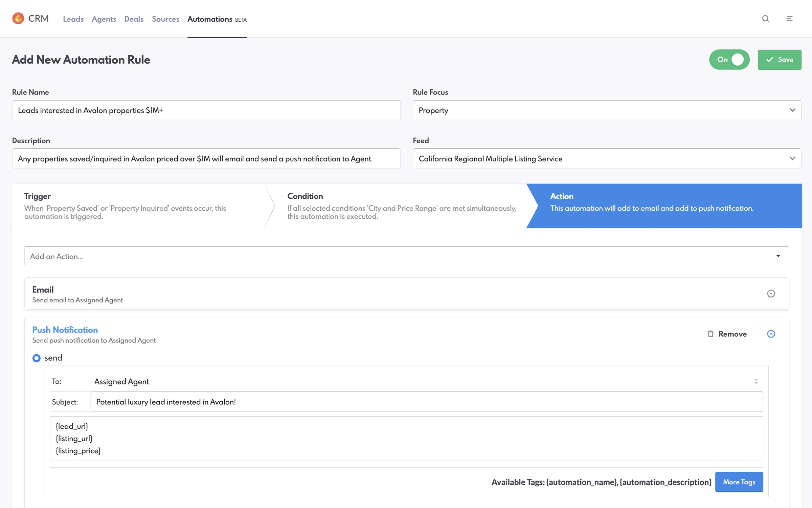
Task: Click the Available Tags text
Action: 601,482
